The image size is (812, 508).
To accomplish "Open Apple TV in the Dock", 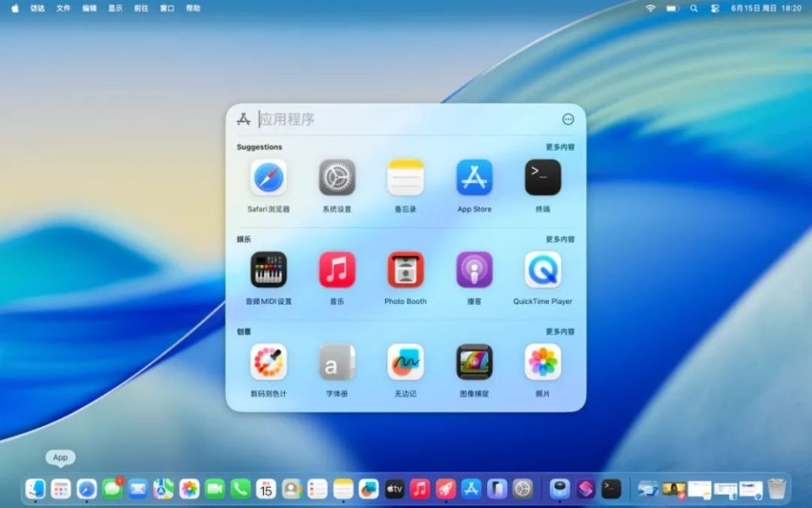I will [x=395, y=489].
